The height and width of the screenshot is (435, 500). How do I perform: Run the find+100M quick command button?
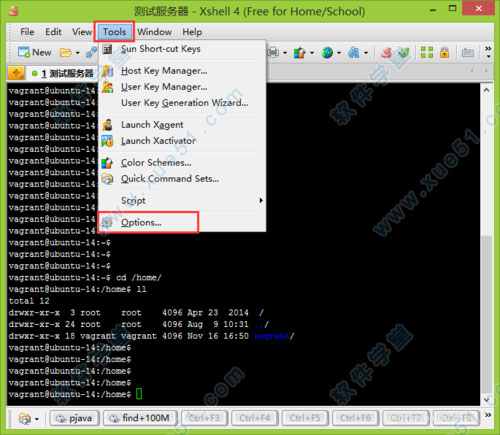140,418
